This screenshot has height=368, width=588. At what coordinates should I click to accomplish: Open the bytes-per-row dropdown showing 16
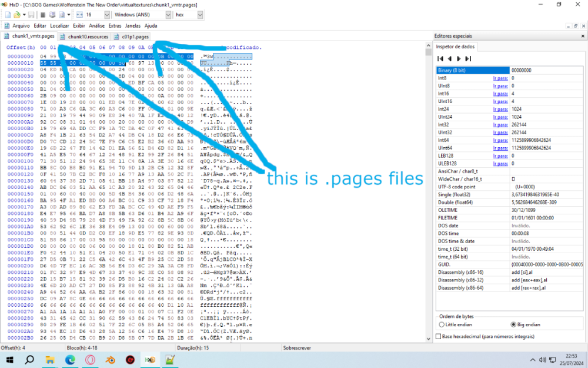[108, 14]
